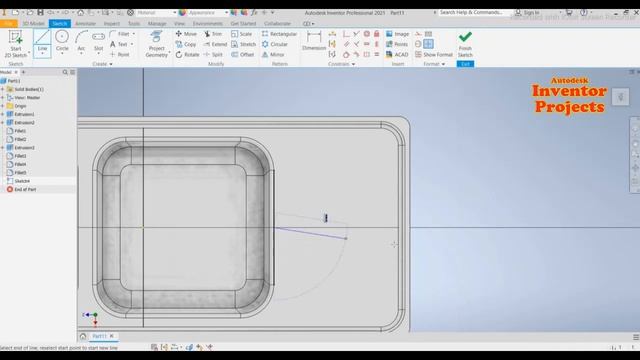Screen dimensions: 640x360
Task: Switch to the Environments tab
Action: [207, 24]
